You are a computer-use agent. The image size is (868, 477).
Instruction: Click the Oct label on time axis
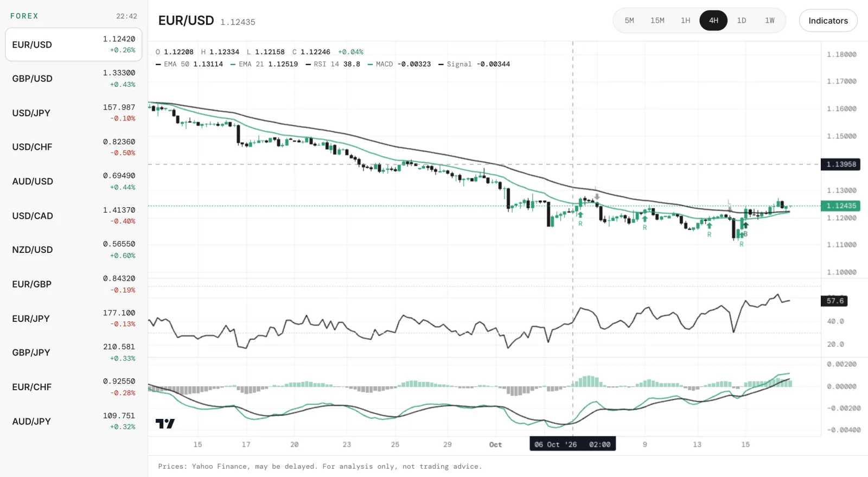pos(495,444)
